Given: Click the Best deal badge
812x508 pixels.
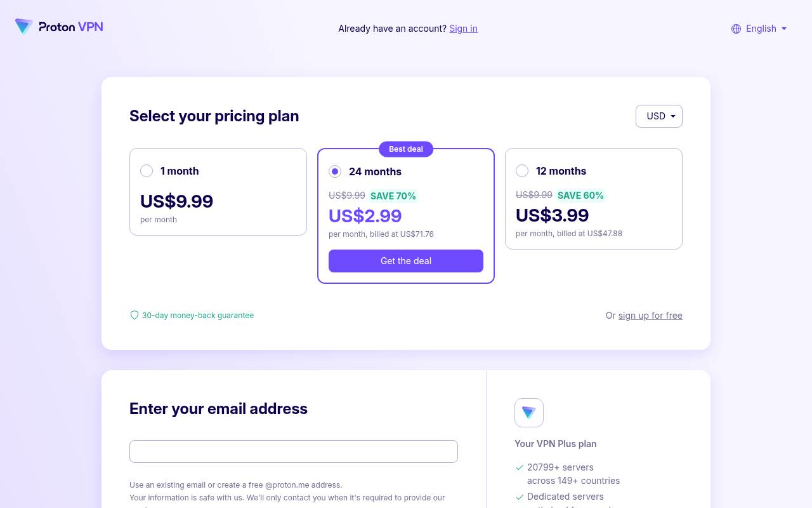Looking at the screenshot, I should point(406,149).
